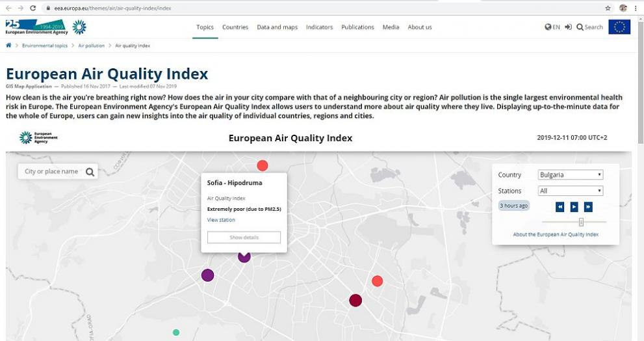Open the Indicators menu

point(320,27)
